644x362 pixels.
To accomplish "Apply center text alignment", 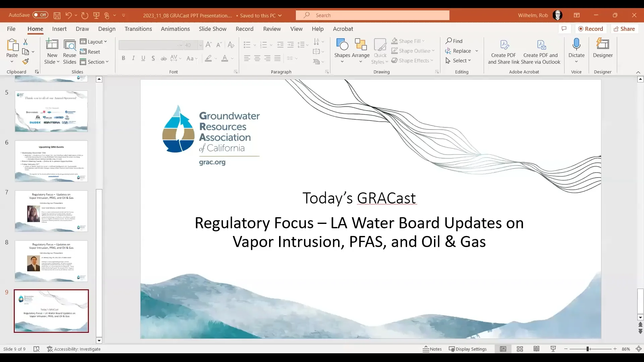I will pos(257,58).
